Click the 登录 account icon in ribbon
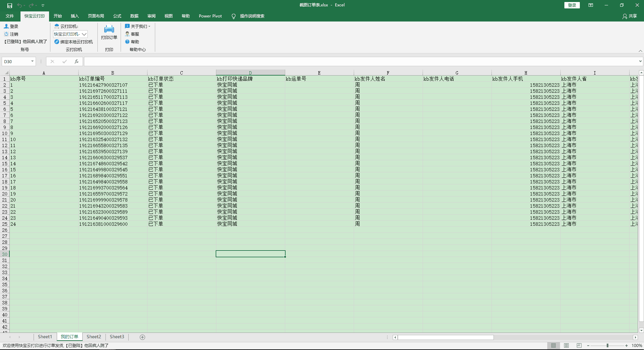644x350 pixels. pyautogui.click(x=6, y=26)
